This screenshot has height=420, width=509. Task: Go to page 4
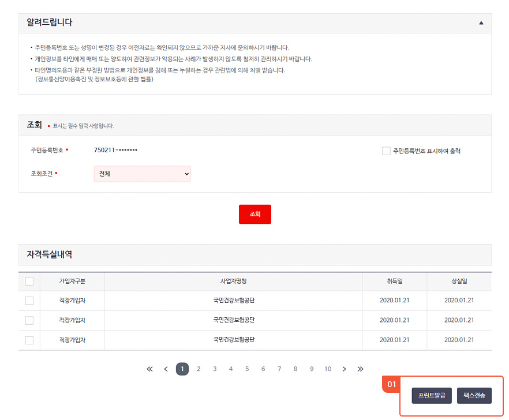tap(231, 369)
